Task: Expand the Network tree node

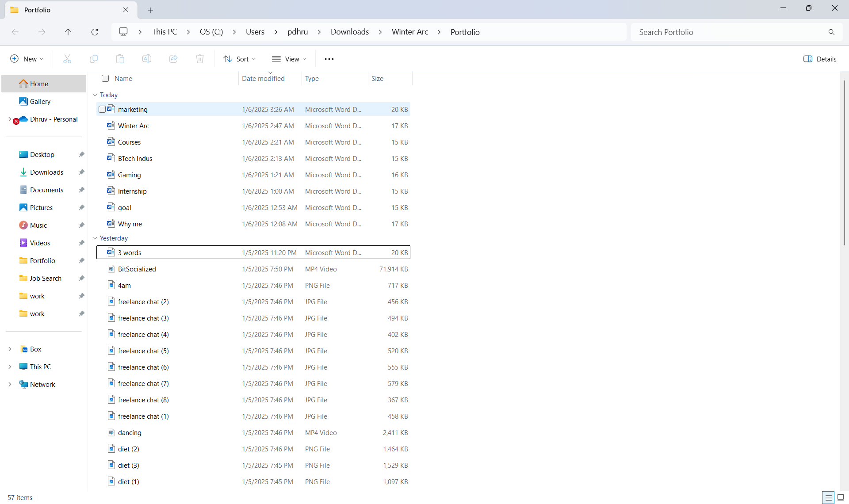Action: tap(10, 384)
